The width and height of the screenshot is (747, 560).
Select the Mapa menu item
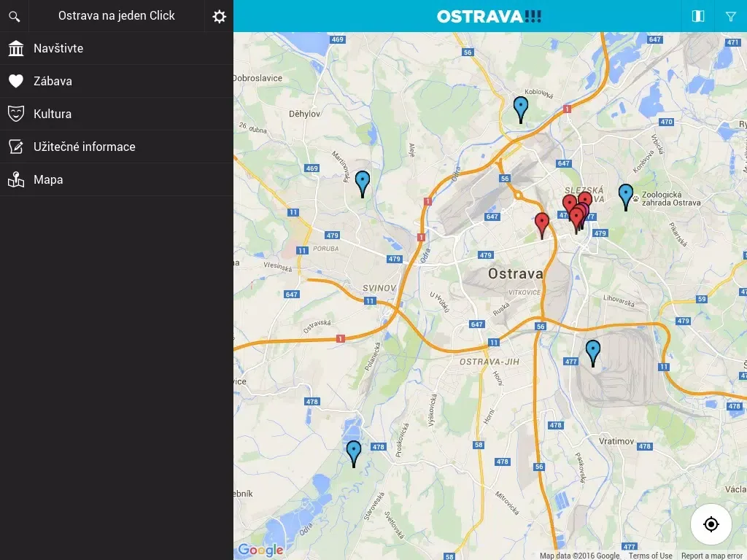pyautogui.click(x=117, y=179)
